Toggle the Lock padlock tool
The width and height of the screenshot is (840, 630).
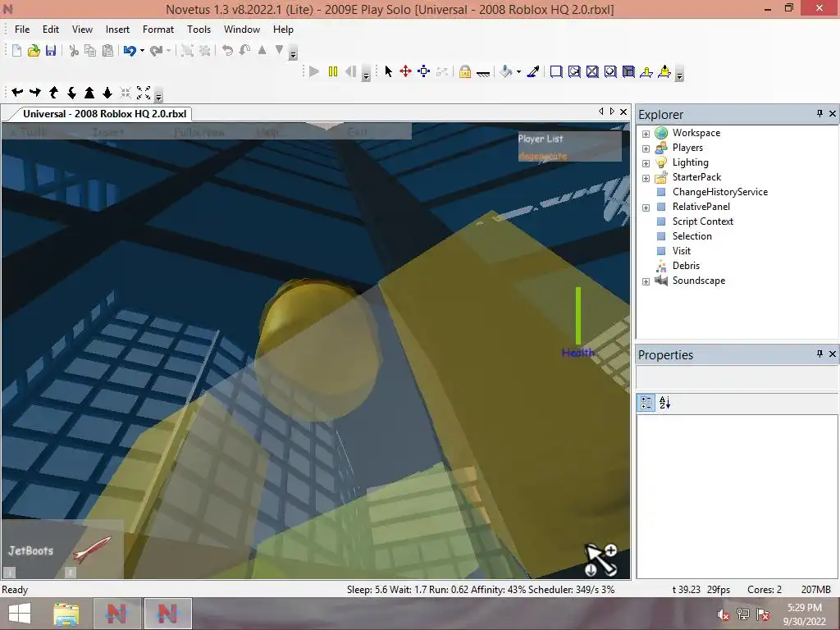click(465, 71)
